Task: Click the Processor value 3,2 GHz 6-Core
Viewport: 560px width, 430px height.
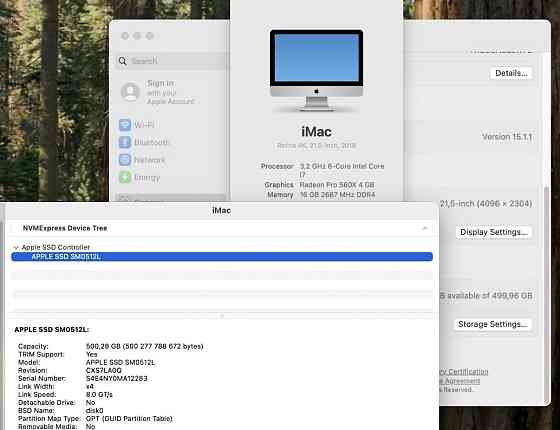Action: click(342, 170)
